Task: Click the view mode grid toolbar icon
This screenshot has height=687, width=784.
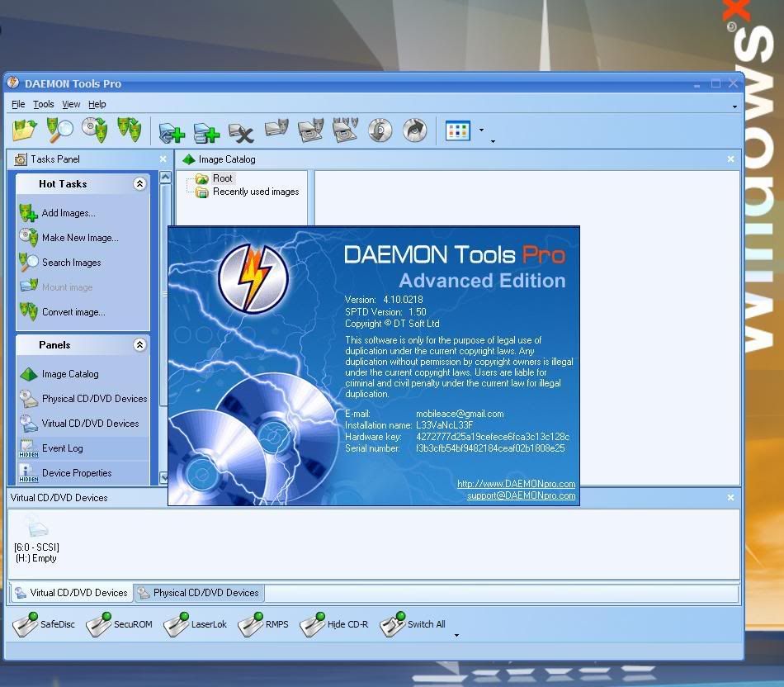Action: point(457,130)
